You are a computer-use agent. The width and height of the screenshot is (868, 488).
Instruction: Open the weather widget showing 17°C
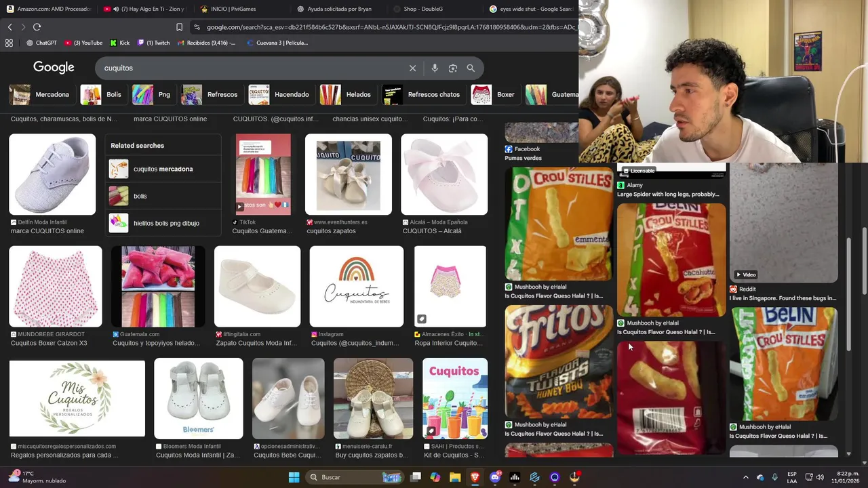[38, 477]
